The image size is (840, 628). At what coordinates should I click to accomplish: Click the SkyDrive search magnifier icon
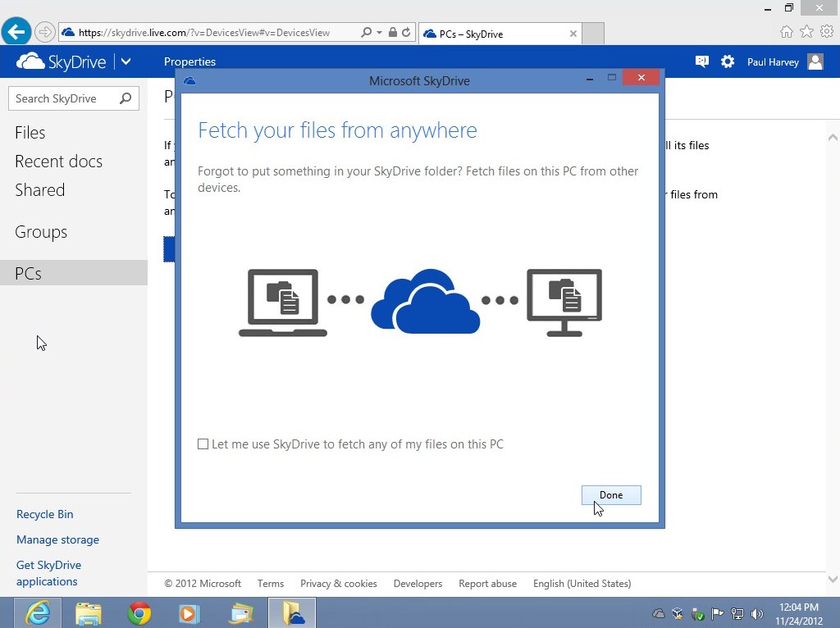(x=126, y=98)
